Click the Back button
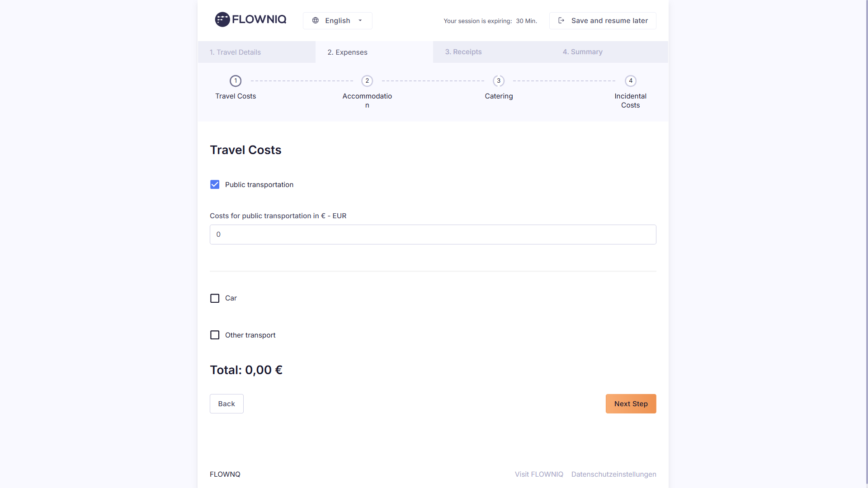 226,404
